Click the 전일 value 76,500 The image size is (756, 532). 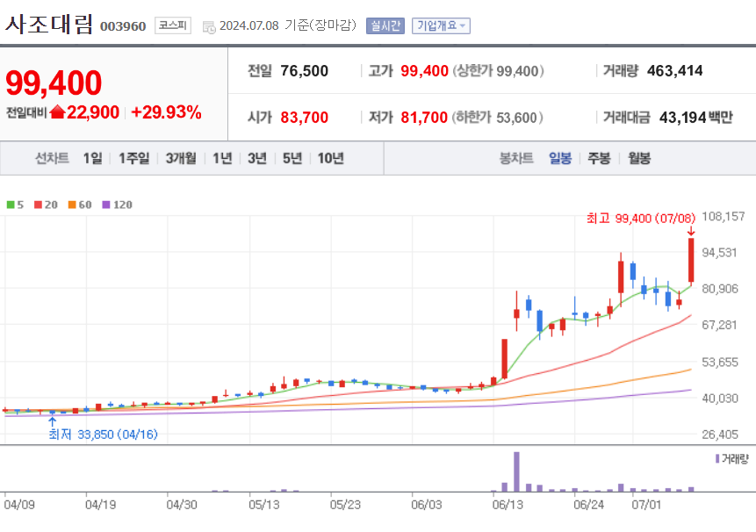point(304,71)
